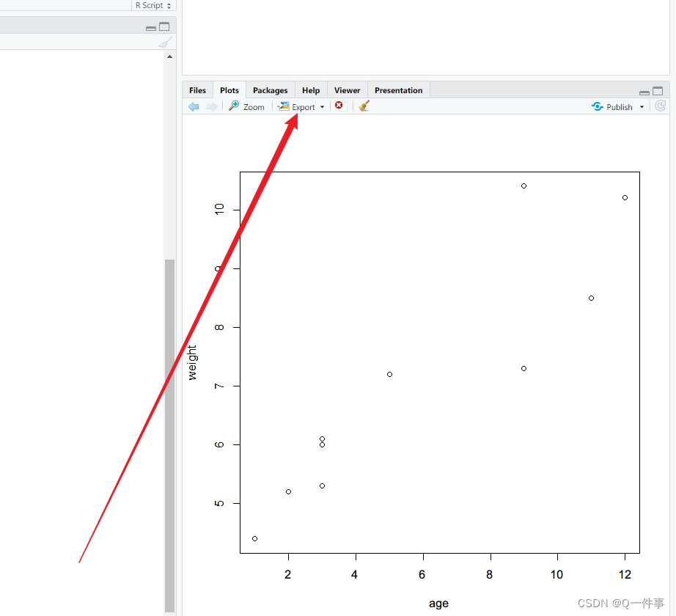The image size is (676, 616).
Task: Go to previous plot with back arrow
Action: pos(194,106)
